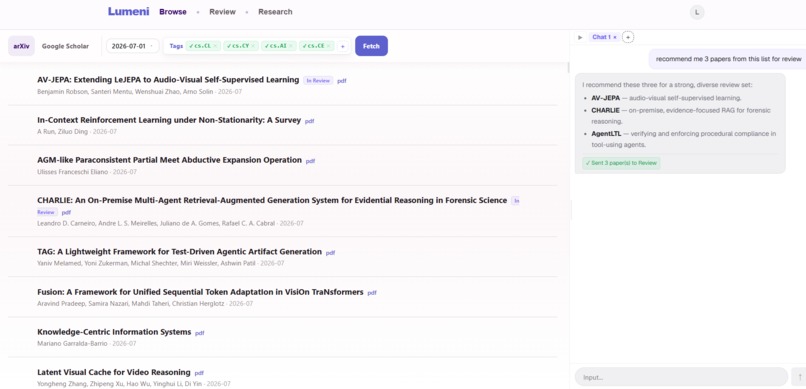The width and height of the screenshot is (806, 389).
Task: Click the Lumeni logo
Action: [128, 11]
